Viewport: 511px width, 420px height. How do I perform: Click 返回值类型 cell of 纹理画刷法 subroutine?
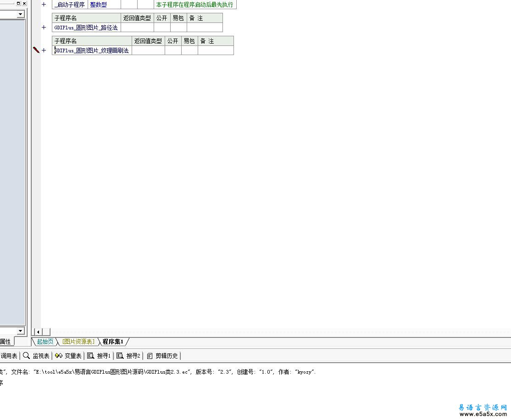[x=148, y=50]
